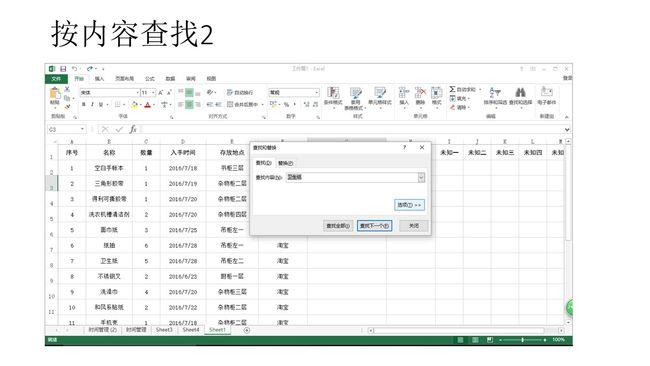
Task: Click the Paste (粘贴) clipboard icon
Action: pyautogui.click(x=55, y=94)
